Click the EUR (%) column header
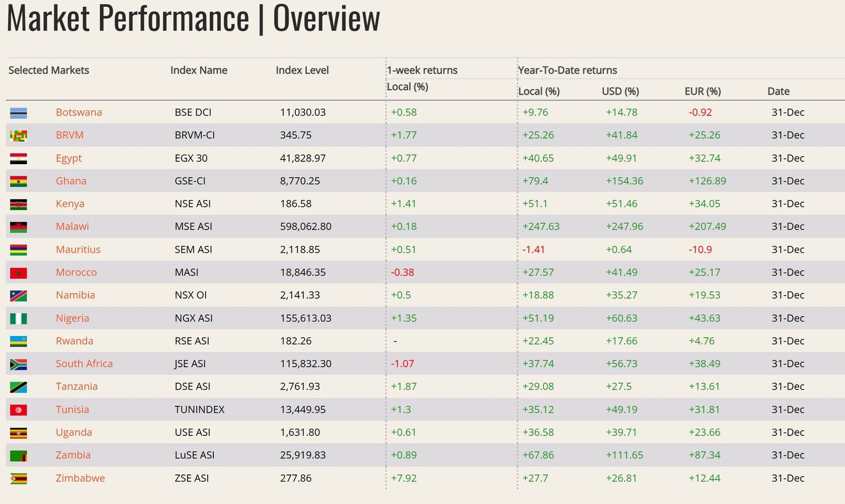The width and height of the screenshot is (845, 504). pyautogui.click(x=703, y=91)
